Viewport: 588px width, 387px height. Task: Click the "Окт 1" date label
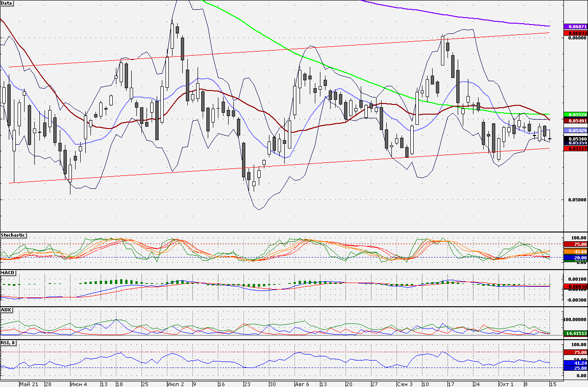[506, 384]
